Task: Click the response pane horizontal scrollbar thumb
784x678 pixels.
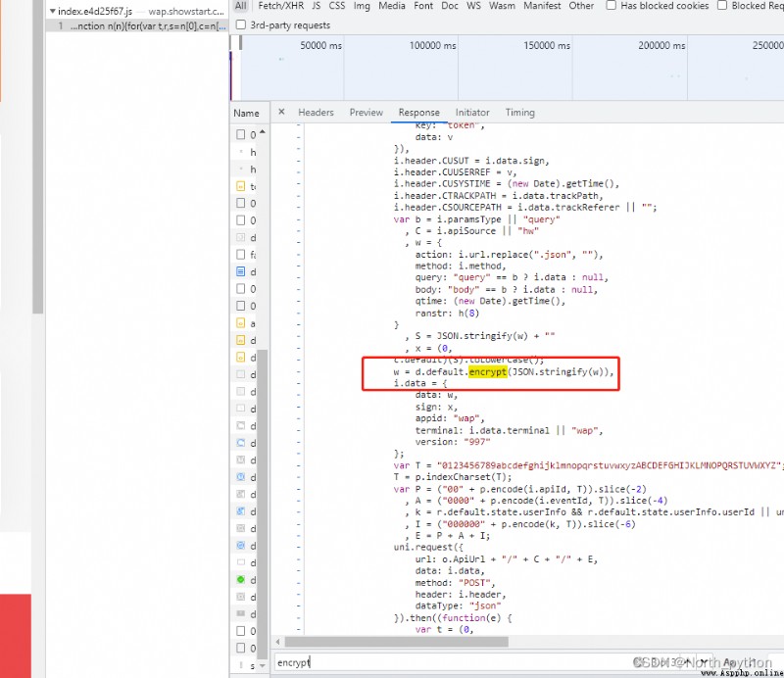Action: 396,642
